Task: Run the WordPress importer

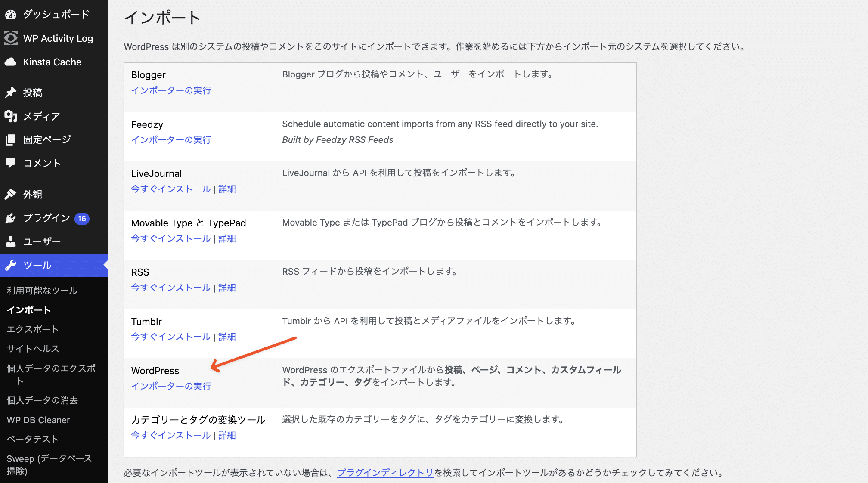Action: 170,386
